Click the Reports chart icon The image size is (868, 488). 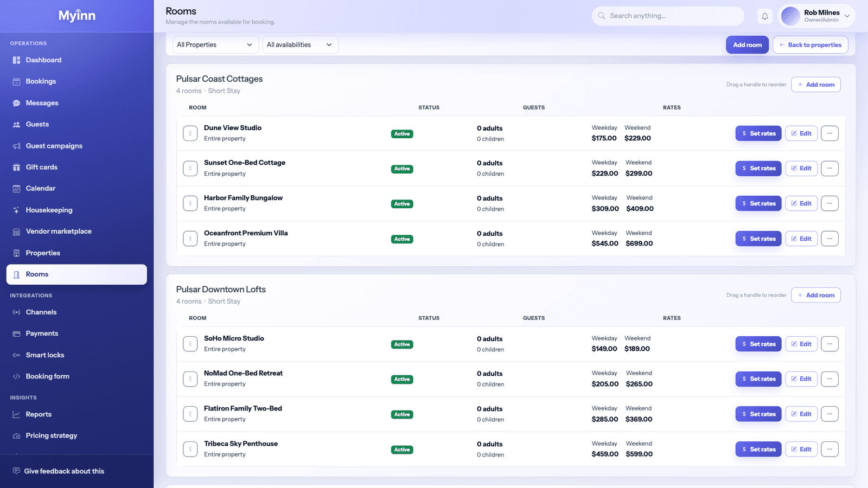click(x=16, y=414)
